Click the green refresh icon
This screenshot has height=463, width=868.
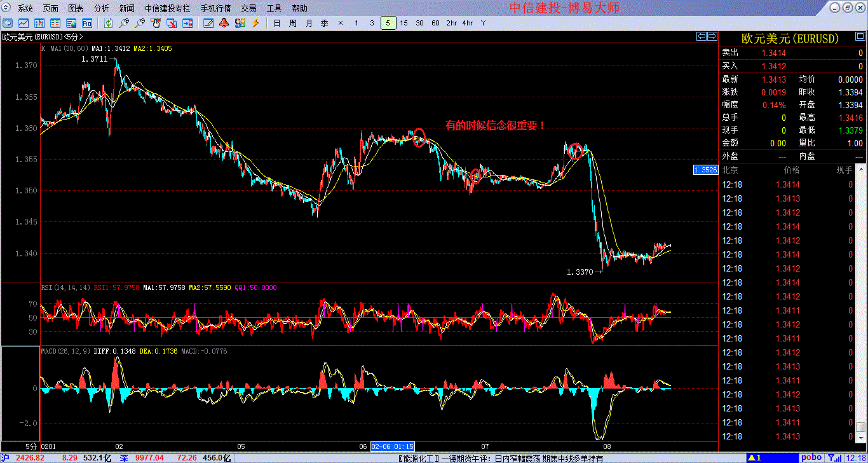(109, 23)
